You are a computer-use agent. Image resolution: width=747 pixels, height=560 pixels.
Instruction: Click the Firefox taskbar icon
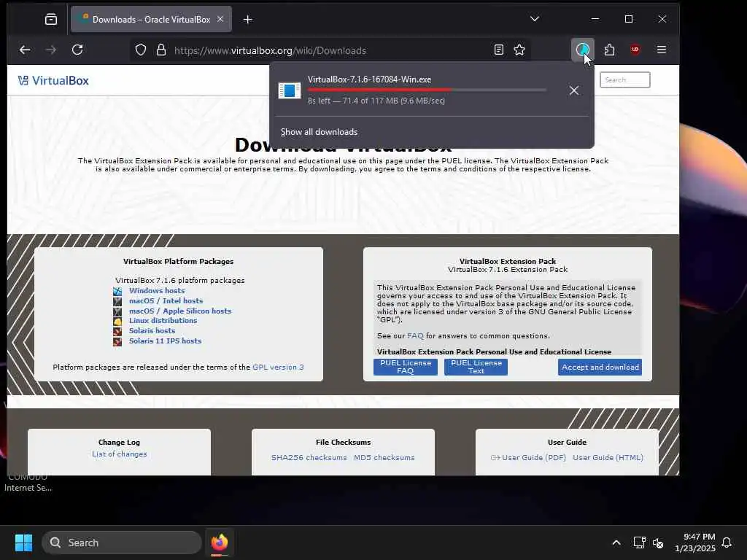(x=219, y=542)
